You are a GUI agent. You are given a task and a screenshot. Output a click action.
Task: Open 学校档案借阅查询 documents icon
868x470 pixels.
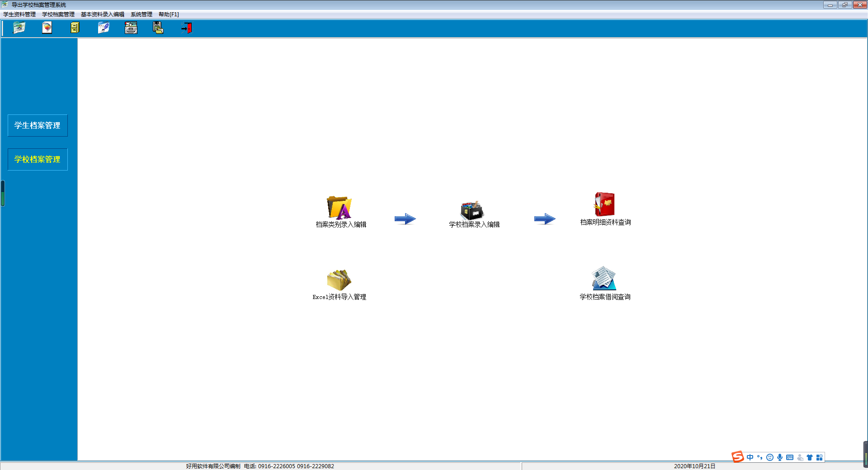(x=604, y=278)
